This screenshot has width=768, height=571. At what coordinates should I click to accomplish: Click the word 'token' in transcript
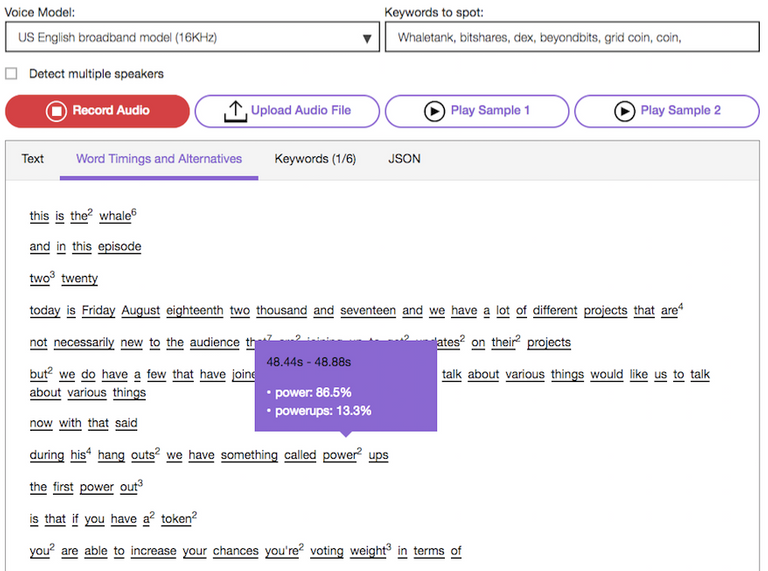[178, 518]
